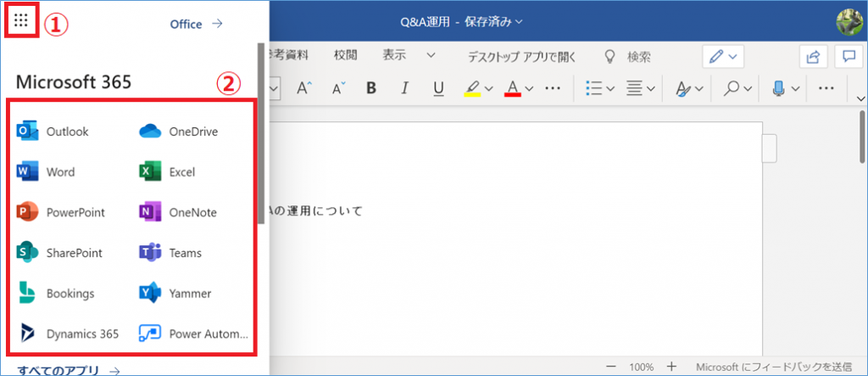Image resolution: width=868 pixels, height=376 pixels.
Task: Open Teams from app list
Action: tap(170, 253)
